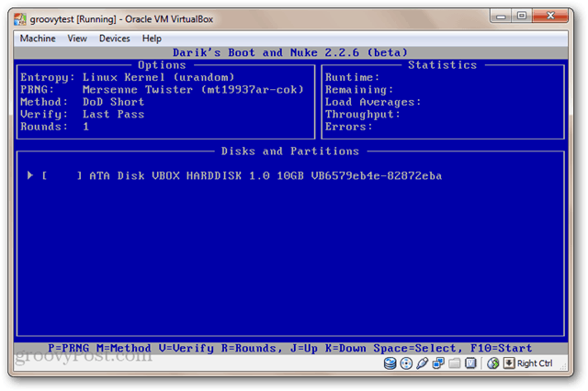
Task: Click the 'Remaining:' statistics label
Action: coord(359,90)
